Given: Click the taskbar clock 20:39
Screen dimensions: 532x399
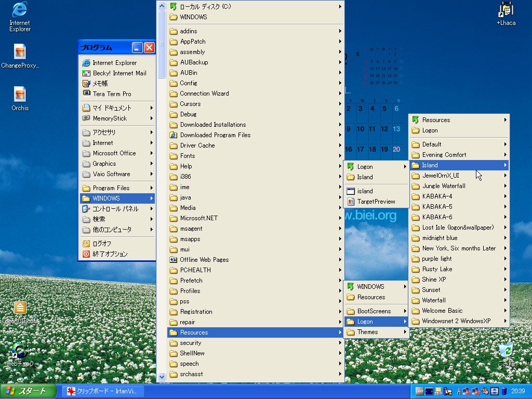Looking at the screenshot, I should pyautogui.click(x=518, y=391).
